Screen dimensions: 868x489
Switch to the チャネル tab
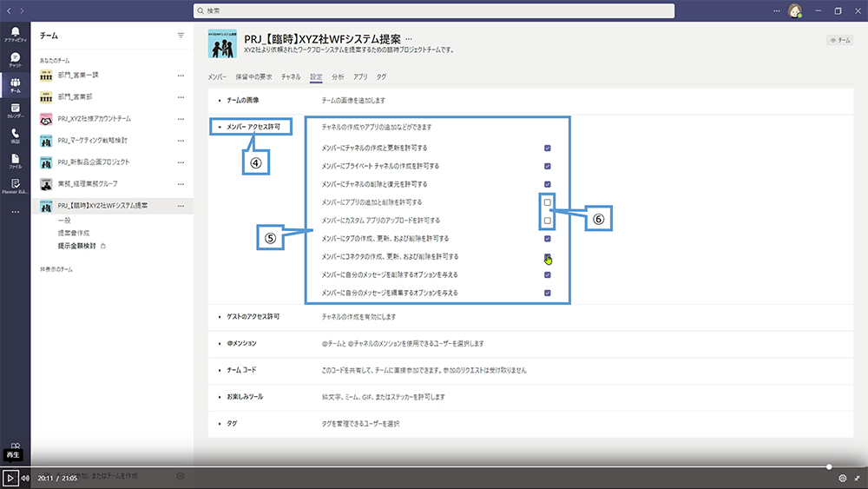point(291,77)
